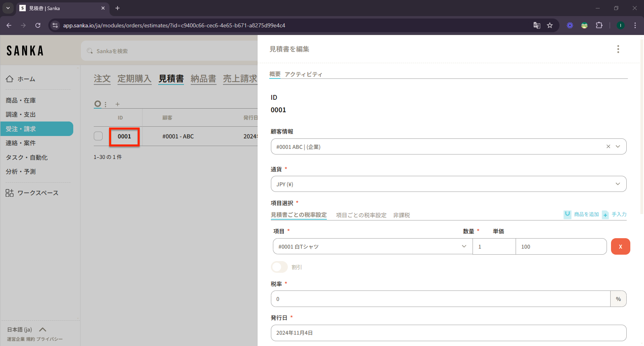644x346 pixels.
Task: Click the 商品を追加 link
Action: [586, 214]
